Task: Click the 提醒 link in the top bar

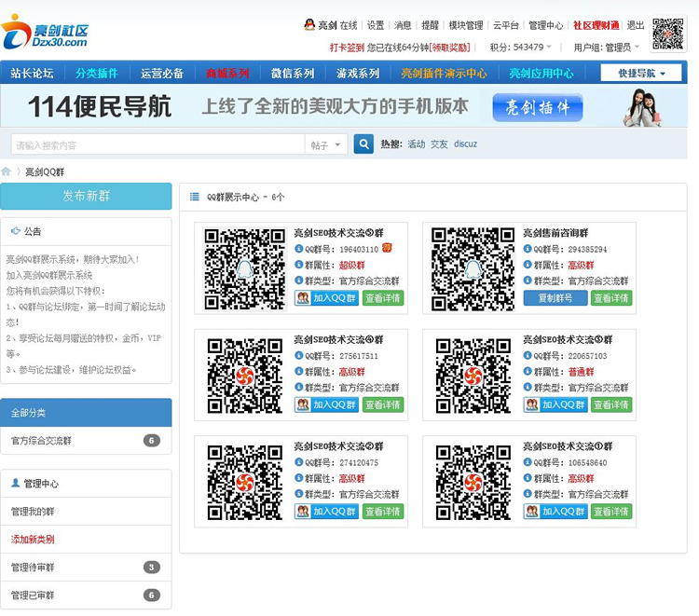Action: click(431, 25)
